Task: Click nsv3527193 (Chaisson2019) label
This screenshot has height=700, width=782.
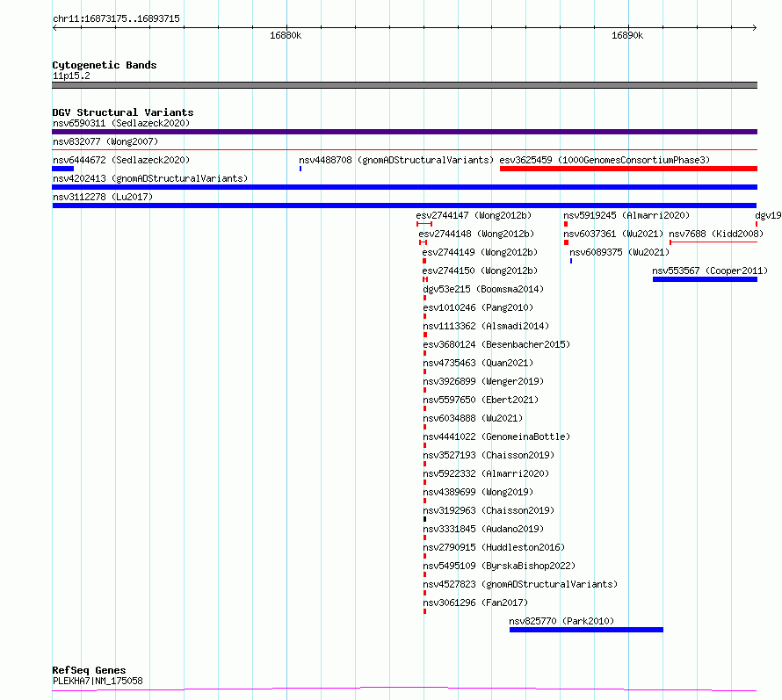Action: tap(489, 455)
